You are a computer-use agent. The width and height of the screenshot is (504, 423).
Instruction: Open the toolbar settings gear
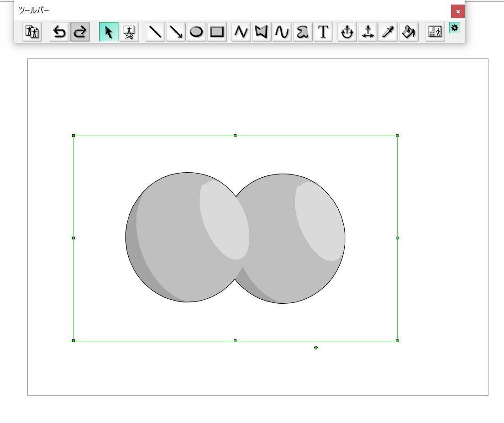(454, 28)
